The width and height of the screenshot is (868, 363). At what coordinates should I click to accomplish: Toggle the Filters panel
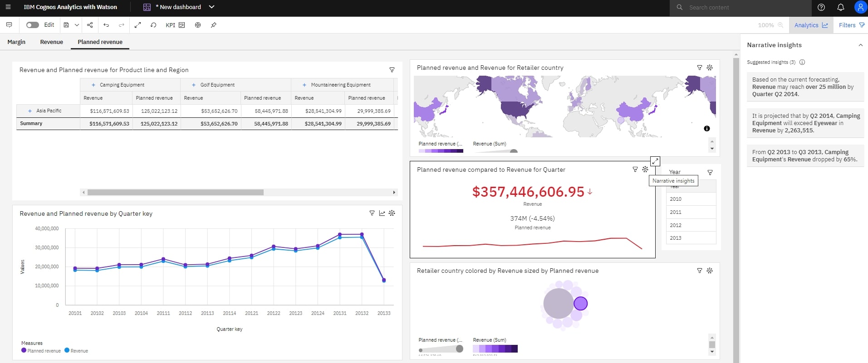click(851, 25)
